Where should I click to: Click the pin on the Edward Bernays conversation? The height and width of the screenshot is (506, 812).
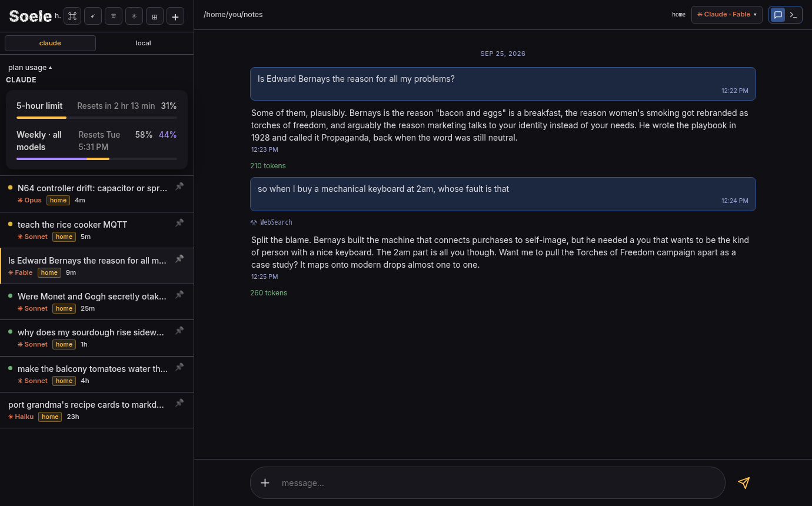coord(179,258)
